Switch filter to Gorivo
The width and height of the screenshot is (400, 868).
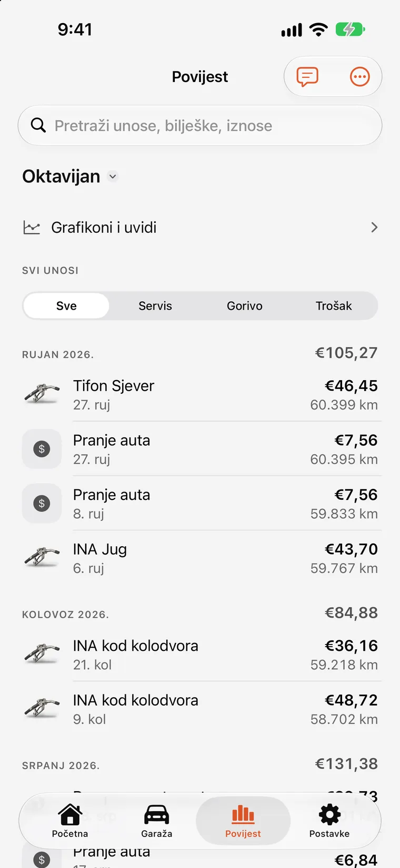(245, 306)
